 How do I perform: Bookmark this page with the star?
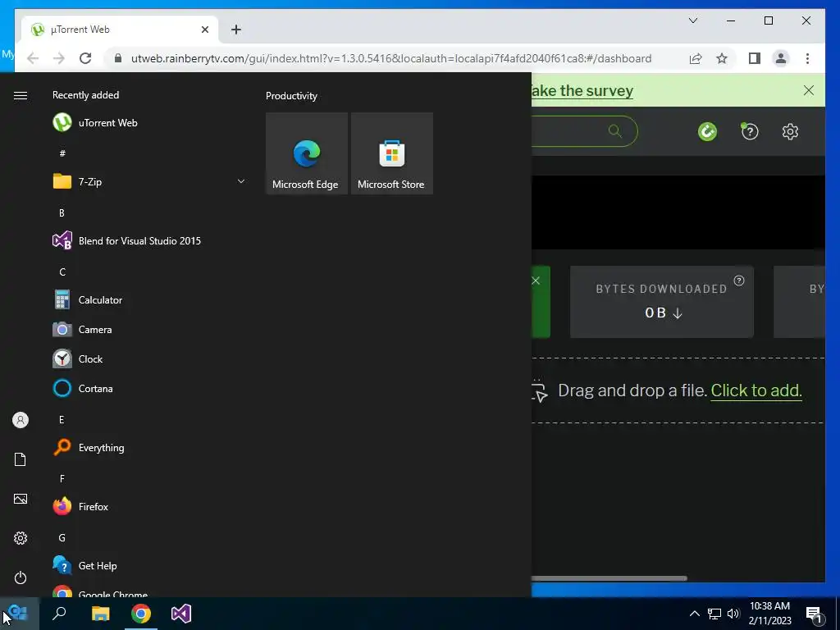click(722, 58)
